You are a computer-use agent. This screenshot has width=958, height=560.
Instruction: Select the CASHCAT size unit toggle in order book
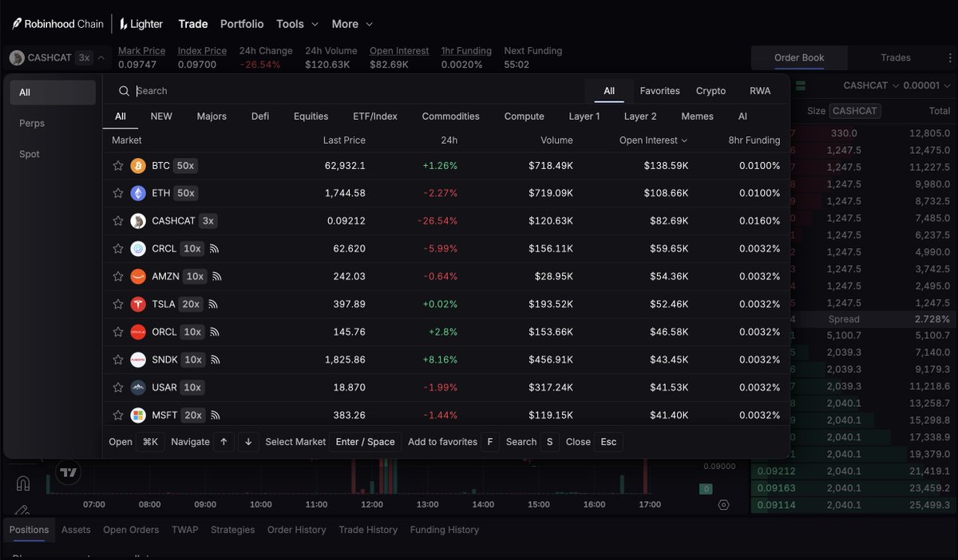click(x=854, y=111)
